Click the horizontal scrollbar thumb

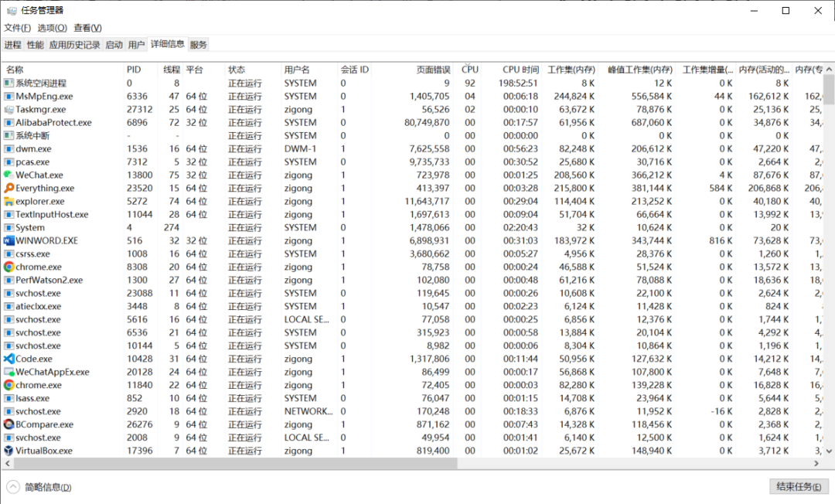234,464
